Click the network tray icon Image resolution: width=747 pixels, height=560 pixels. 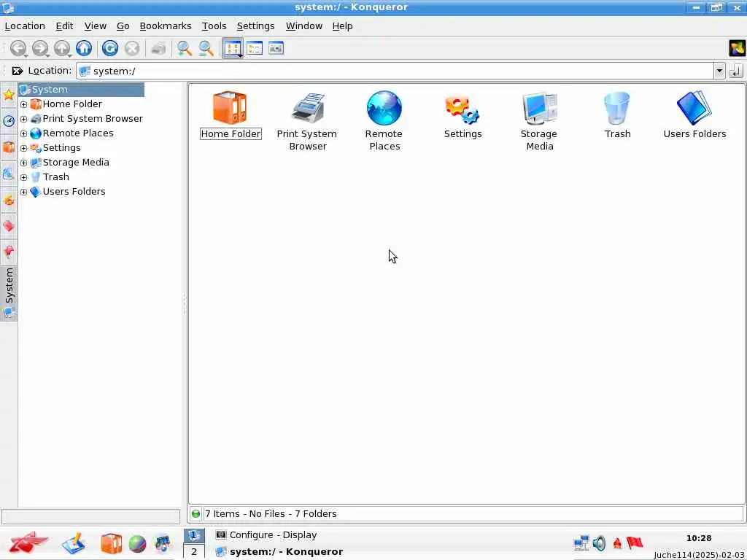pyautogui.click(x=581, y=542)
